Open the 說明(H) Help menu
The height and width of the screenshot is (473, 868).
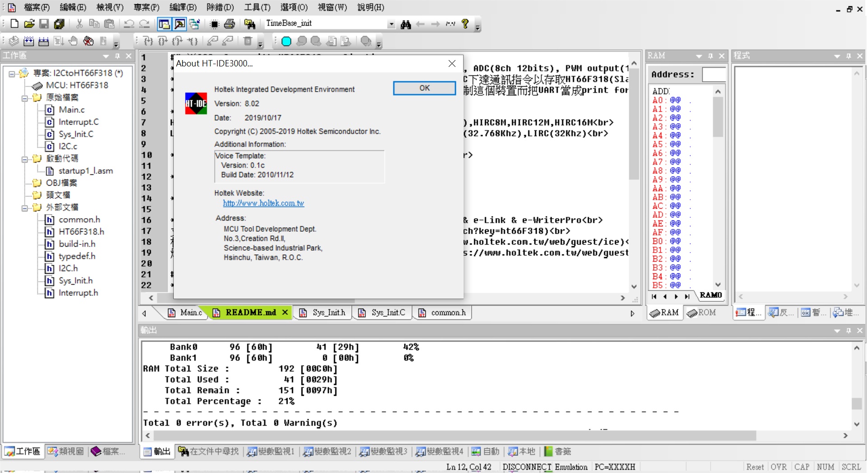370,7
